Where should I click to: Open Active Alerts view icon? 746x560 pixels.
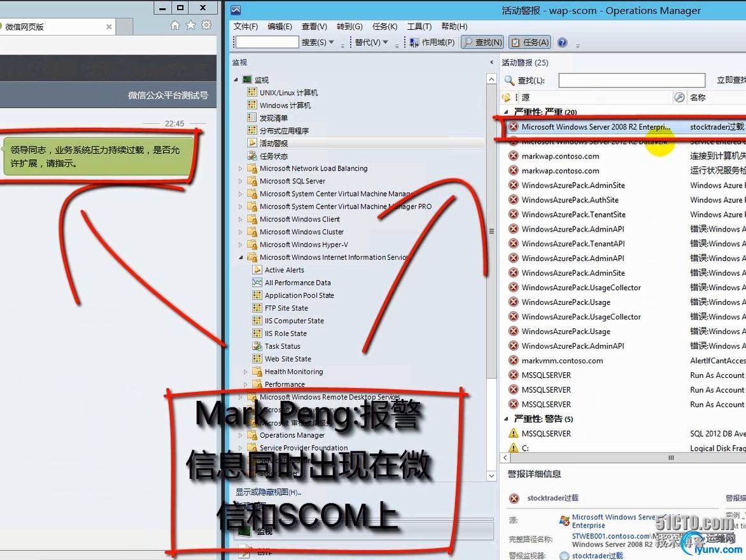[257, 270]
